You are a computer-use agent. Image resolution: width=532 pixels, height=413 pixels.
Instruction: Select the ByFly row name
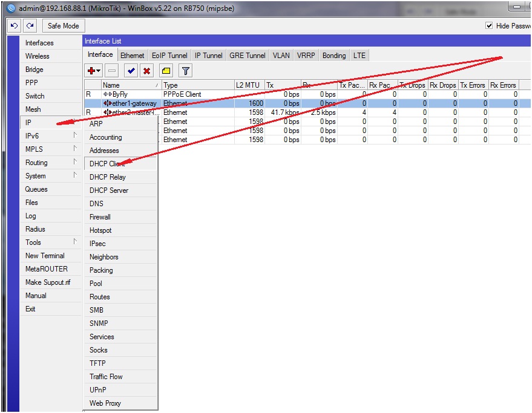point(120,94)
